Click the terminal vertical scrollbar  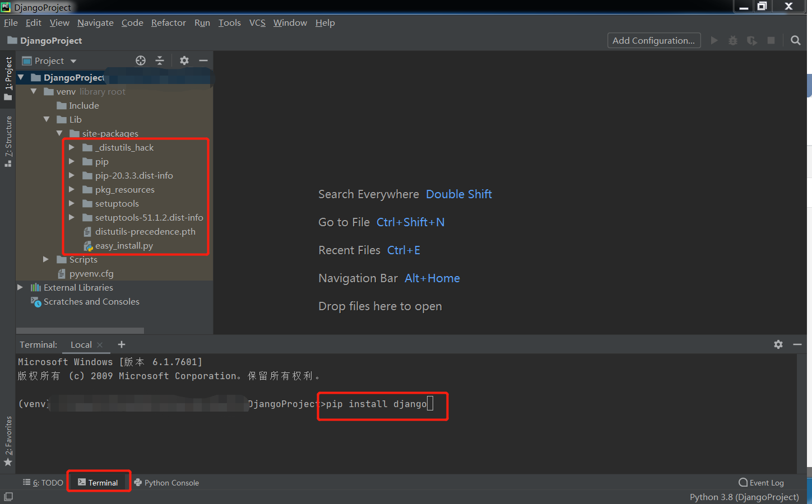802,413
